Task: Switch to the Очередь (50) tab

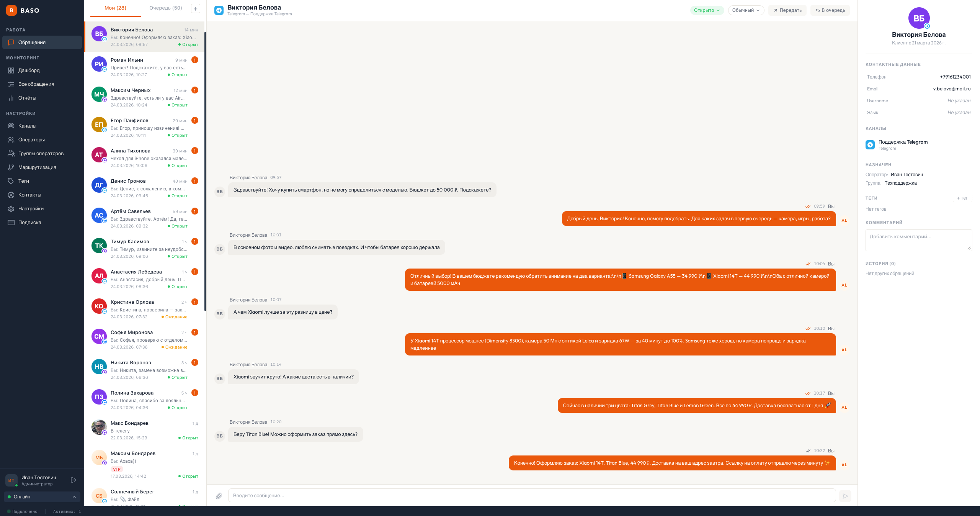Action: [x=165, y=8]
